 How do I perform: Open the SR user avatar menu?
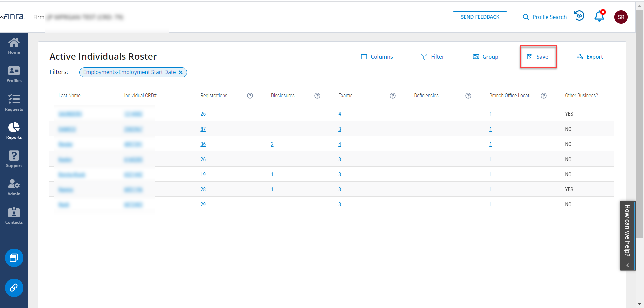pos(621,17)
